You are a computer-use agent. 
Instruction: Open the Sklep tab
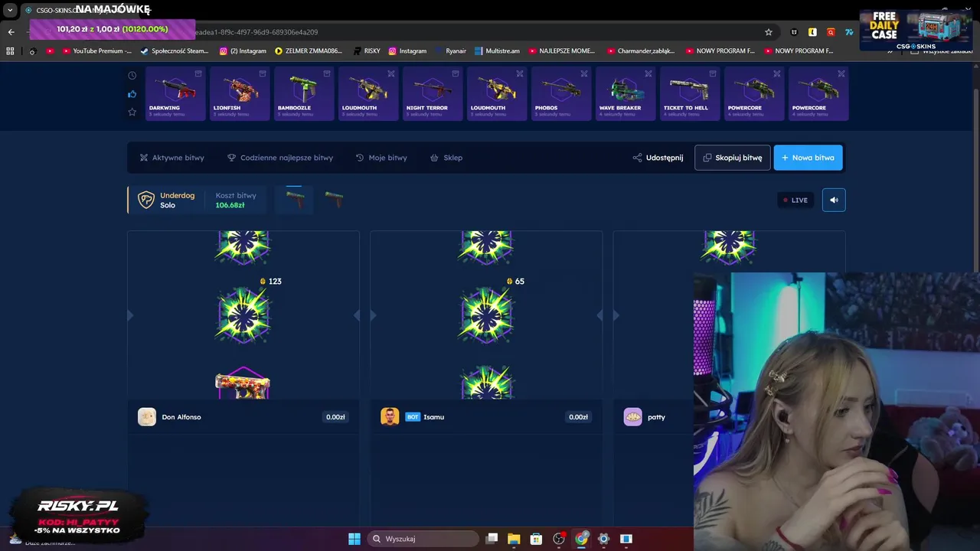click(446, 158)
